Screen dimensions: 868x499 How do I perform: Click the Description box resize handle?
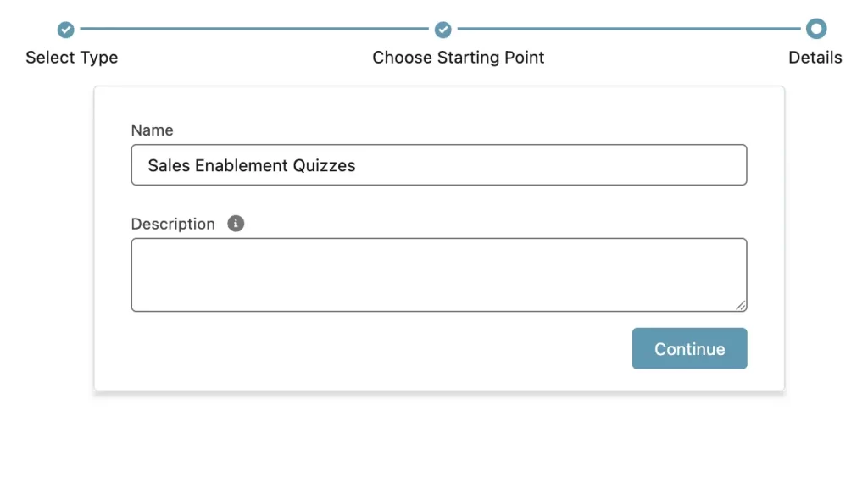tap(741, 305)
